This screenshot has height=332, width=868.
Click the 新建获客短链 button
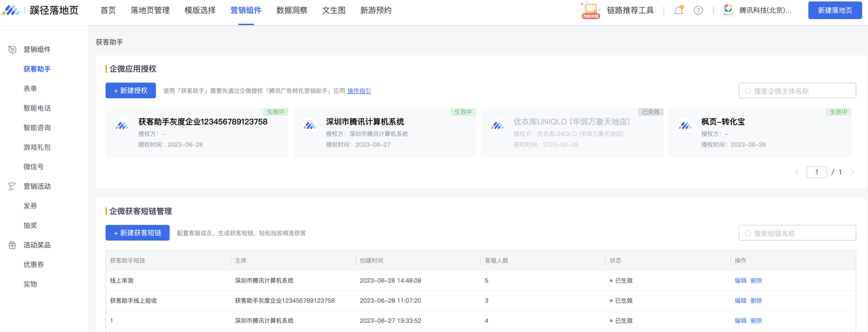138,233
